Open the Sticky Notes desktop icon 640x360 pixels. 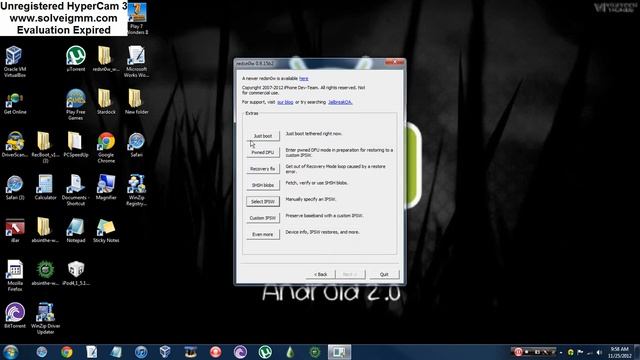(x=106, y=230)
